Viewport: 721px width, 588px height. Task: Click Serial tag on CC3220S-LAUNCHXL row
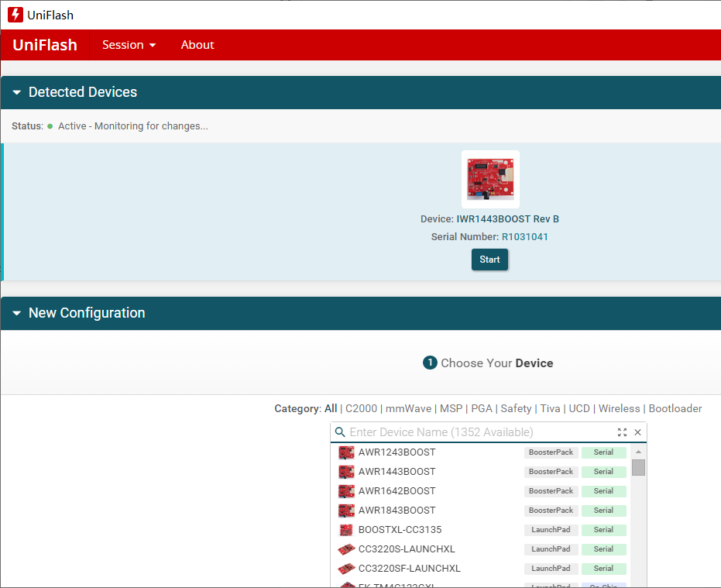tap(603, 549)
